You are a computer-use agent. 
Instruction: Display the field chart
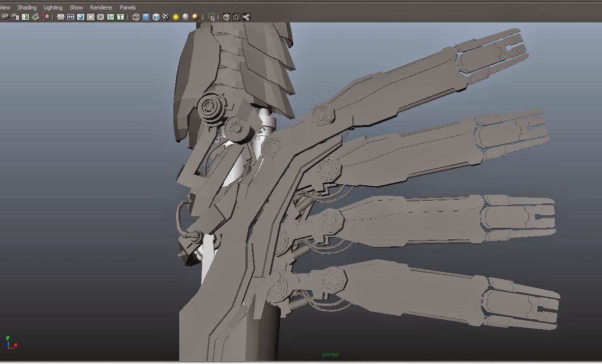(x=101, y=16)
